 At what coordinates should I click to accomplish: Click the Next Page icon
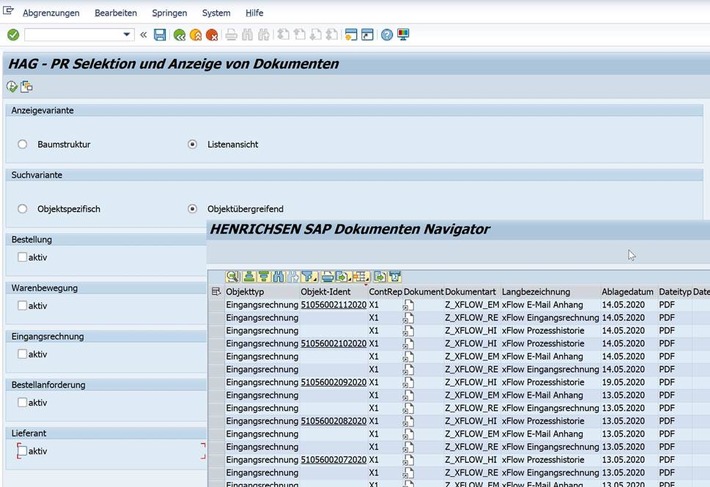[x=316, y=34]
